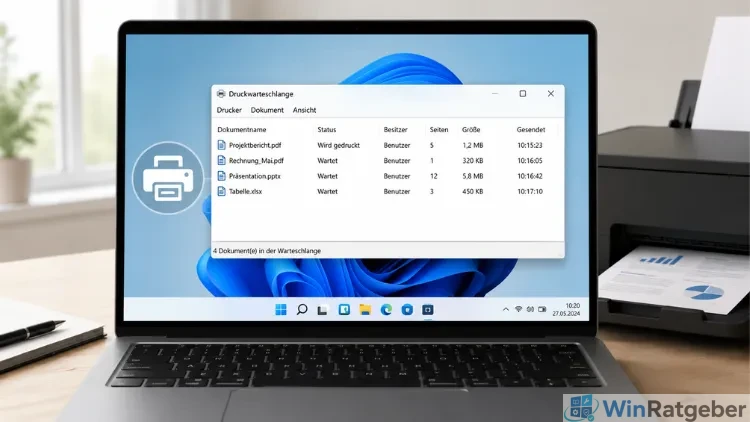Screen dimensions: 750x422
Task: Open the Microsoft Store taskbar icon
Action: (x=407, y=310)
